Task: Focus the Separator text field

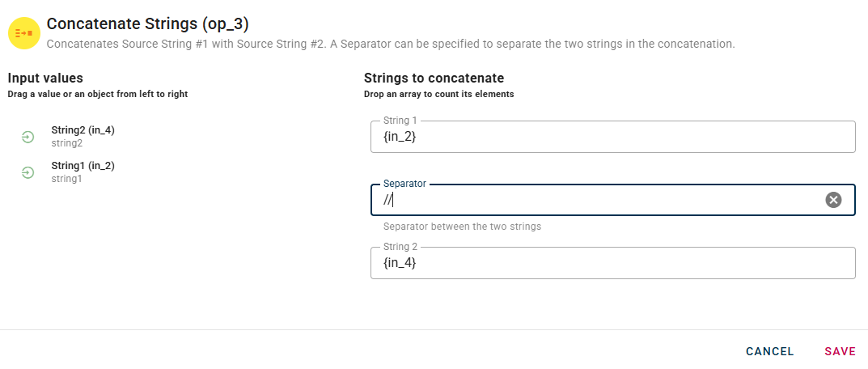Action: [599, 201]
